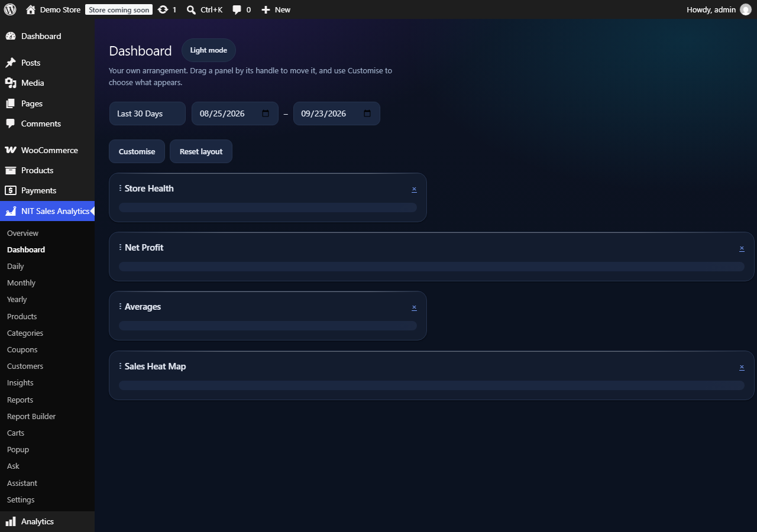757x532 pixels.
Task: Click the WordPress logo icon
Action: (9, 9)
